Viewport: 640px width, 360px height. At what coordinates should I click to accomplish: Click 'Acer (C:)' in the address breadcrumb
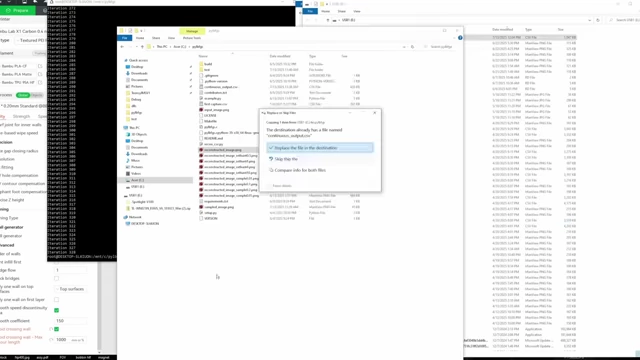point(180,47)
